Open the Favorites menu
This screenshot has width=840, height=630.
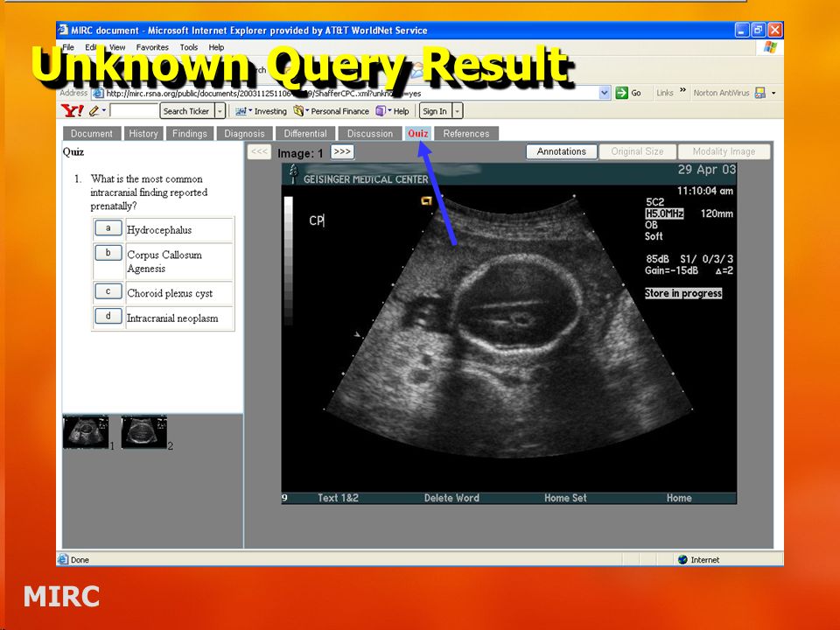tap(152, 47)
